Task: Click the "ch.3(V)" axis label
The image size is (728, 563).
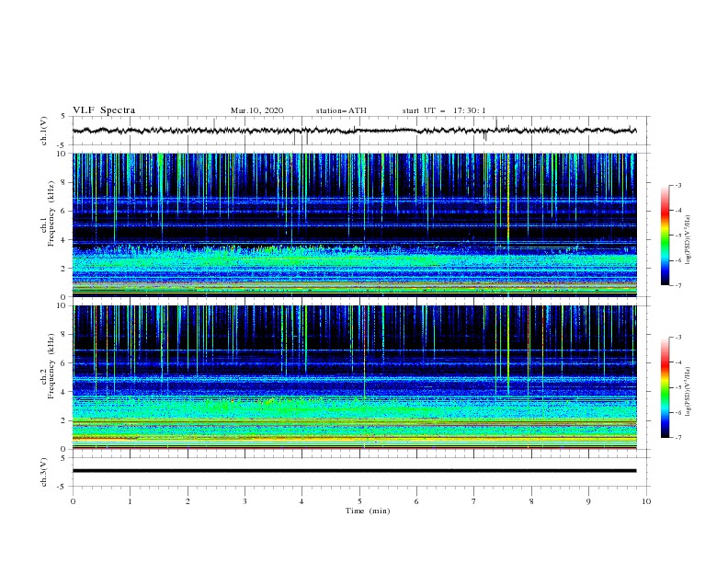Action: 44,472
